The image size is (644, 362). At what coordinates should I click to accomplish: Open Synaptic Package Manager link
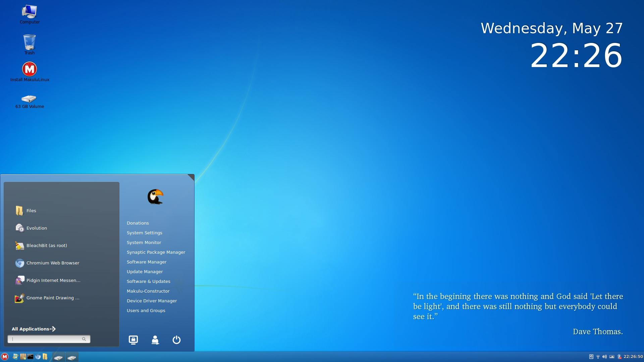[x=156, y=252]
